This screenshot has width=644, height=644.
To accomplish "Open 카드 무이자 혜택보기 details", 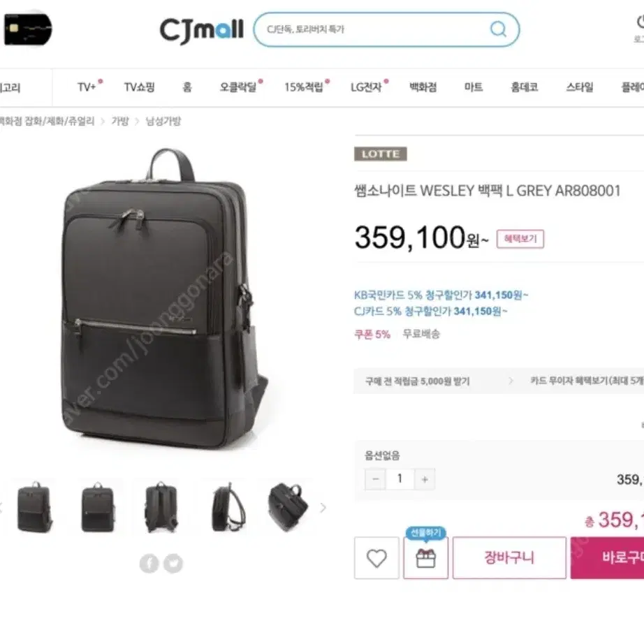I will (x=587, y=381).
